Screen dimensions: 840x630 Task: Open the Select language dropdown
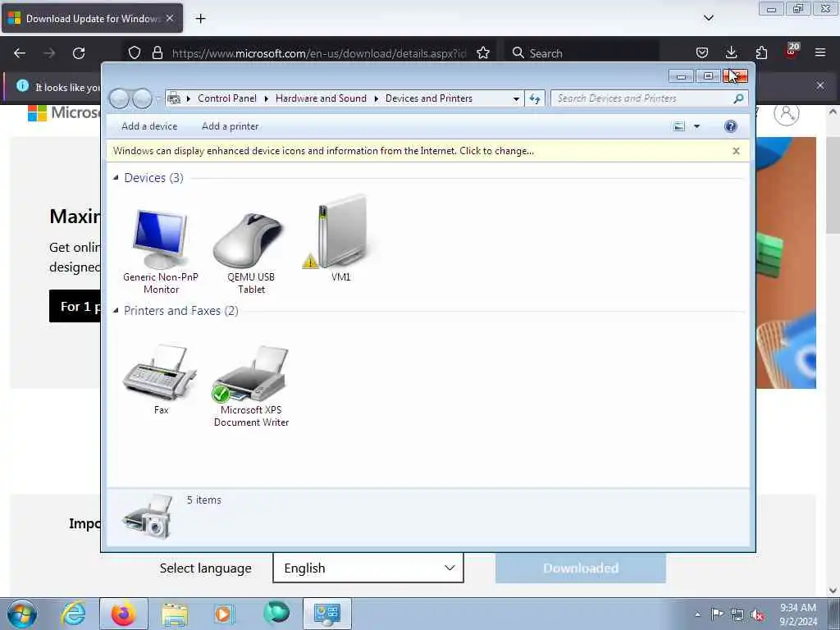368,568
